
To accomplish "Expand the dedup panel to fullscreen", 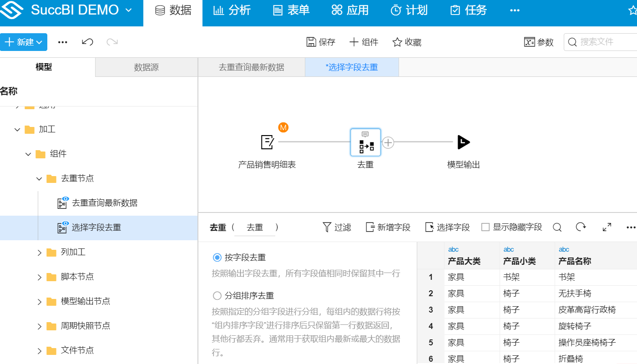I will (x=607, y=227).
